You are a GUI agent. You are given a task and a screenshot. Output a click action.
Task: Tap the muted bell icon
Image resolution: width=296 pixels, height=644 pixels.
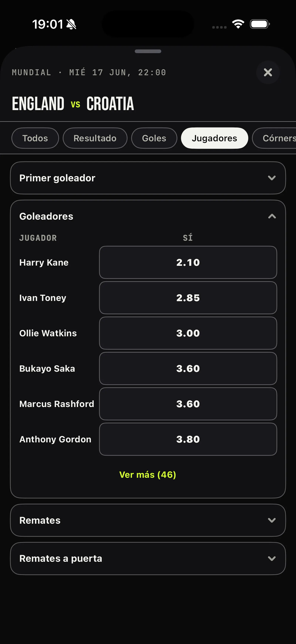[71, 24]
